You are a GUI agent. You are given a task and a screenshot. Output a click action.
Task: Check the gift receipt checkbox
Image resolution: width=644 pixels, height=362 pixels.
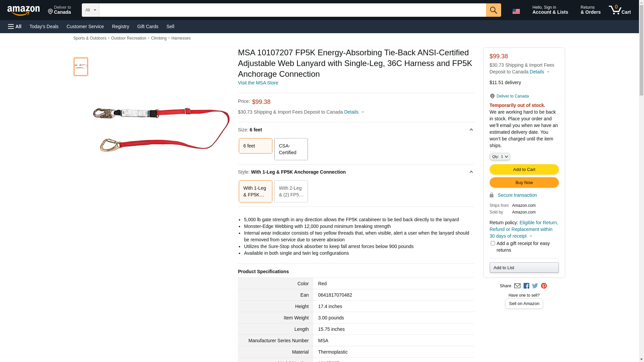coord(492,243)
